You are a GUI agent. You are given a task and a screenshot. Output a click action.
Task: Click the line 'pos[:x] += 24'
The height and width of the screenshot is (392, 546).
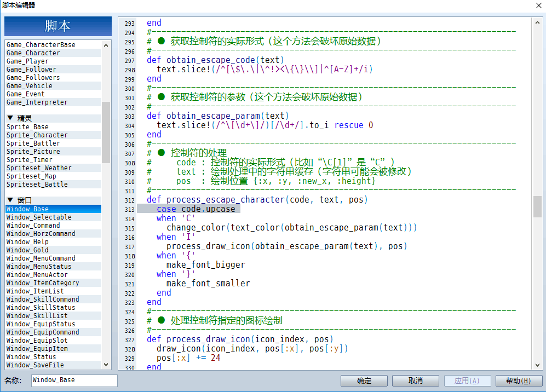pyautogui.click(x=188, y=358)
